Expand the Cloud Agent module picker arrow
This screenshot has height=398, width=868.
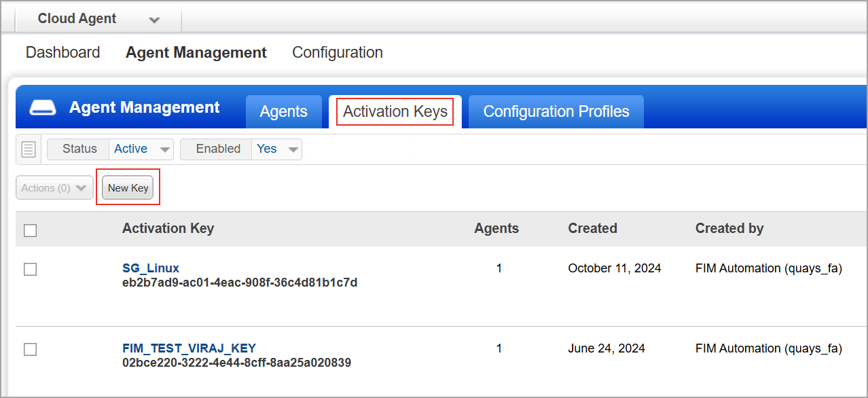tap(154, 20)
